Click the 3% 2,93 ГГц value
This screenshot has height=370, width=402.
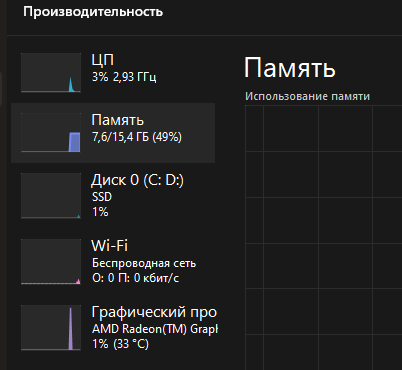124,77
